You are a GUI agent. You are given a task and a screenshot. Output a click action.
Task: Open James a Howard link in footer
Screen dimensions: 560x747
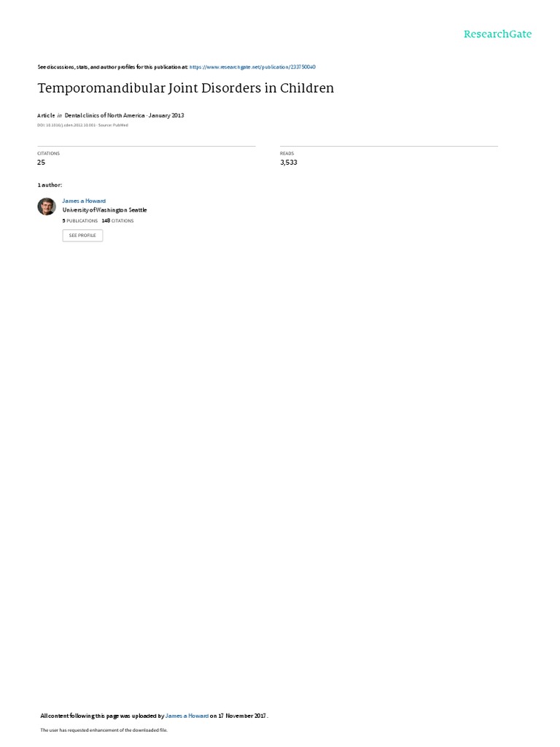(x=187, y=716)
